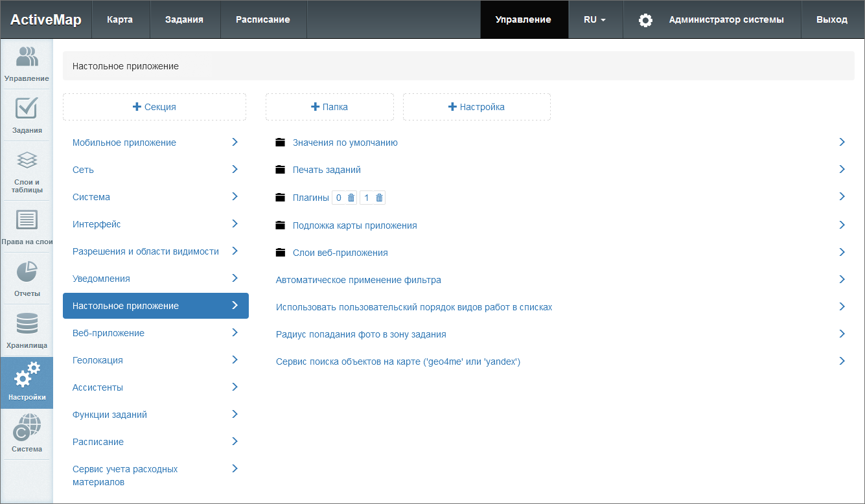The image size is (865, 504).
Task: Click the Задания checkmark sidebar icon
Action: click(x=27, y=108)
